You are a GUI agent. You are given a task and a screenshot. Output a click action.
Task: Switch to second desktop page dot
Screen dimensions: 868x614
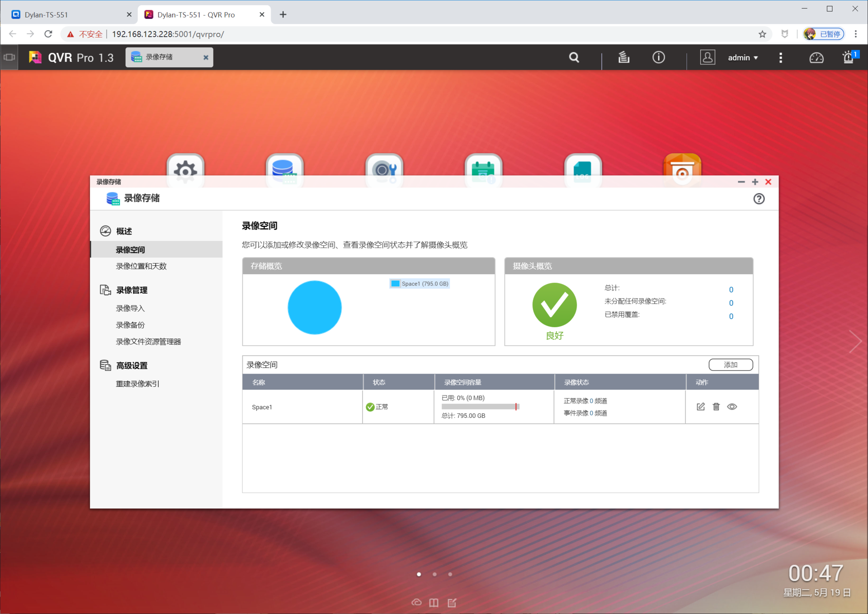[434, 574]
